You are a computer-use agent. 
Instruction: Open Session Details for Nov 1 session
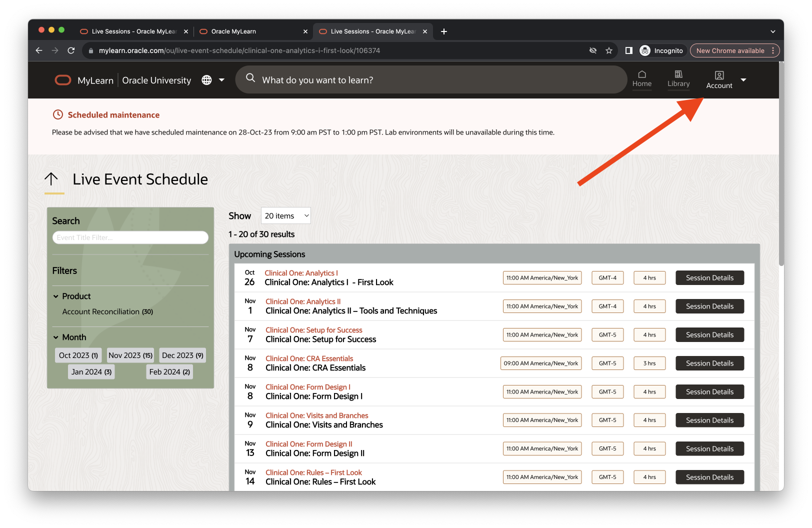click(709, 306)
